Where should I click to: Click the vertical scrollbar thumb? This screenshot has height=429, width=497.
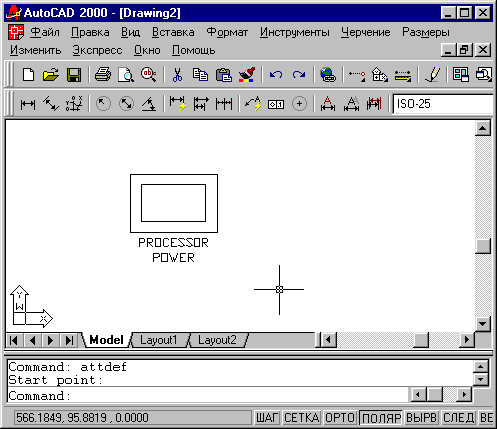pos(483,246)
